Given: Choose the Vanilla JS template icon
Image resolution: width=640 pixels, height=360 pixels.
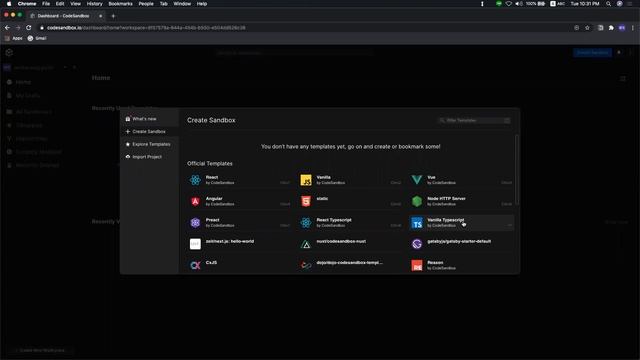Looking at the screenshot, I should (306, 180).
